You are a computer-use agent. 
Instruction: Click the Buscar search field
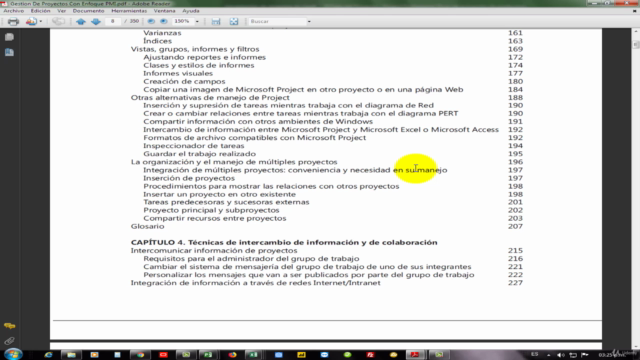[x=277, y=21]
